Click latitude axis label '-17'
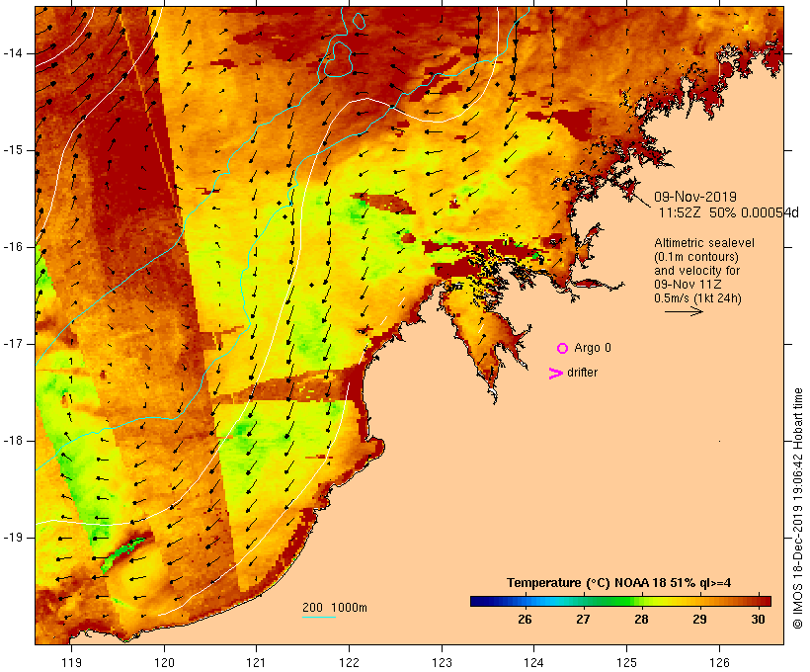This screenshot has height=672, width=810. [x=13, y=344]
